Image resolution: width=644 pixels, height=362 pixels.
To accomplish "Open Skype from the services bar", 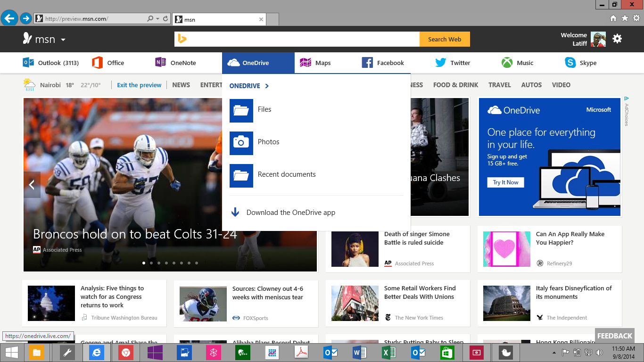I will tap(581, 63).
